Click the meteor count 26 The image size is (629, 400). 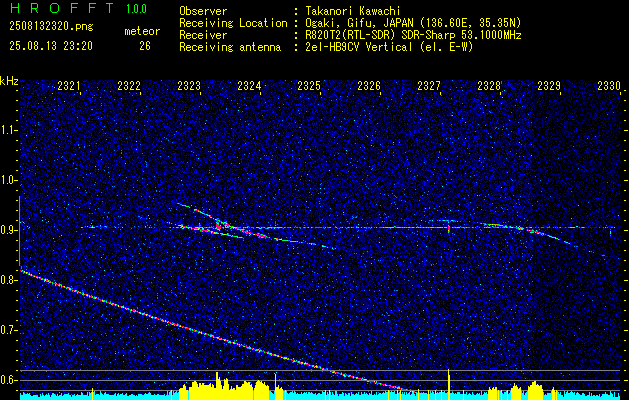pyautogui.click(x=145, y=46)
